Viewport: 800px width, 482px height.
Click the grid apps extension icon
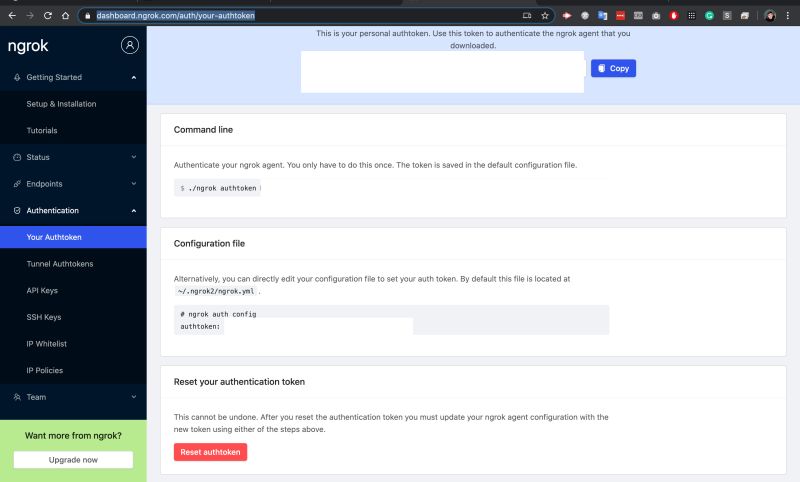(x=691, y=16)
